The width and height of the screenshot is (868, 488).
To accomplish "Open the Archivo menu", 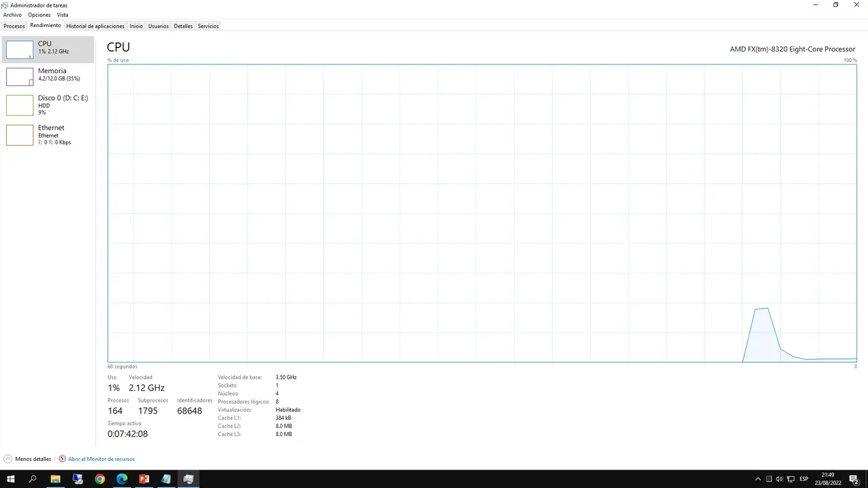I will [12, 15].
